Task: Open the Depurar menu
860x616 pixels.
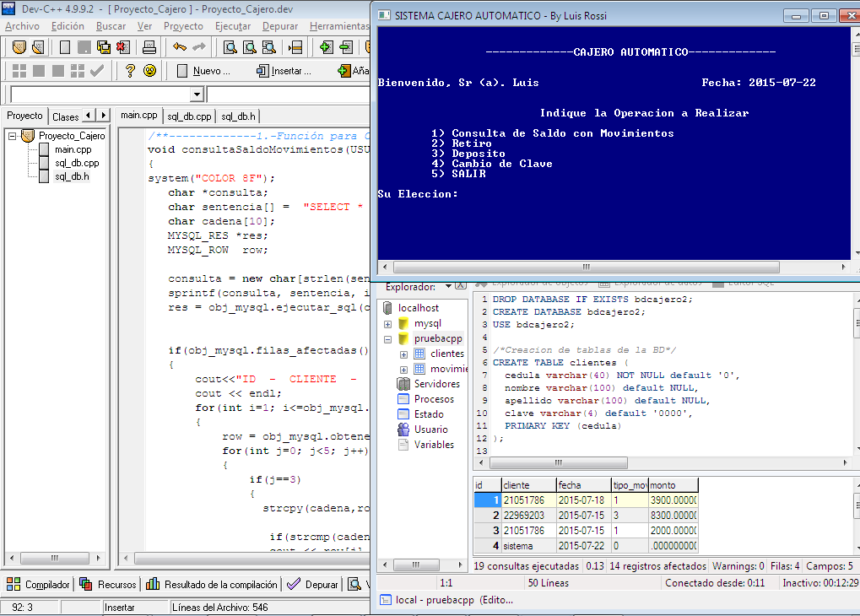Action: coord(280,26)
